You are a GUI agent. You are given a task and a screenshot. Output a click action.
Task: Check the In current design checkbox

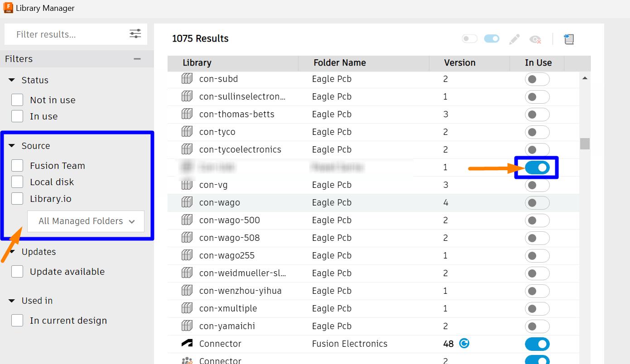[x=17, y=321]
